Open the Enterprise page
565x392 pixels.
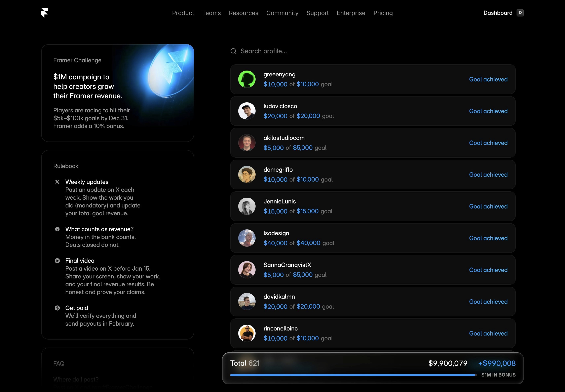point(351,13)
